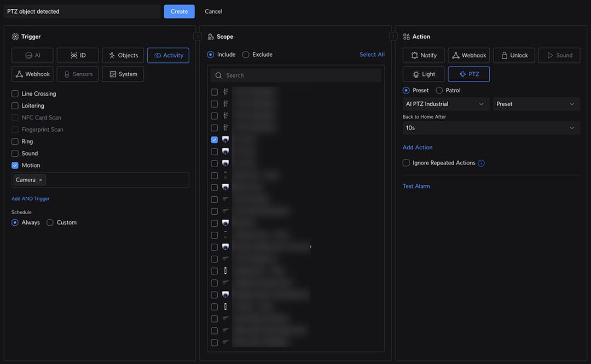Choose the Exclude scope option
Image resolution: width=591 pixels, height=364 pixels.
click(x=246, y=55)
